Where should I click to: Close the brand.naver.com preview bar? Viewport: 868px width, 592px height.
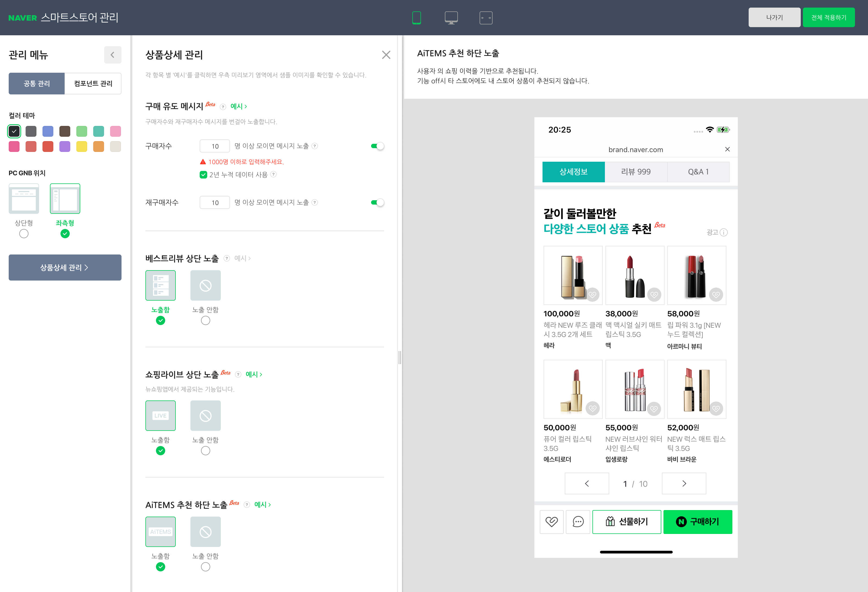point(727,149)
